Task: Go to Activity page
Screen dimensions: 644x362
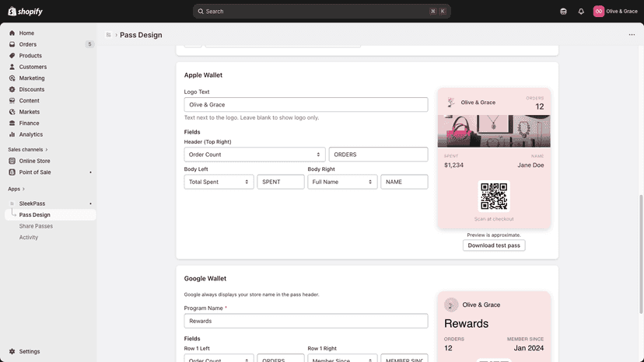Action: [28, 237]
